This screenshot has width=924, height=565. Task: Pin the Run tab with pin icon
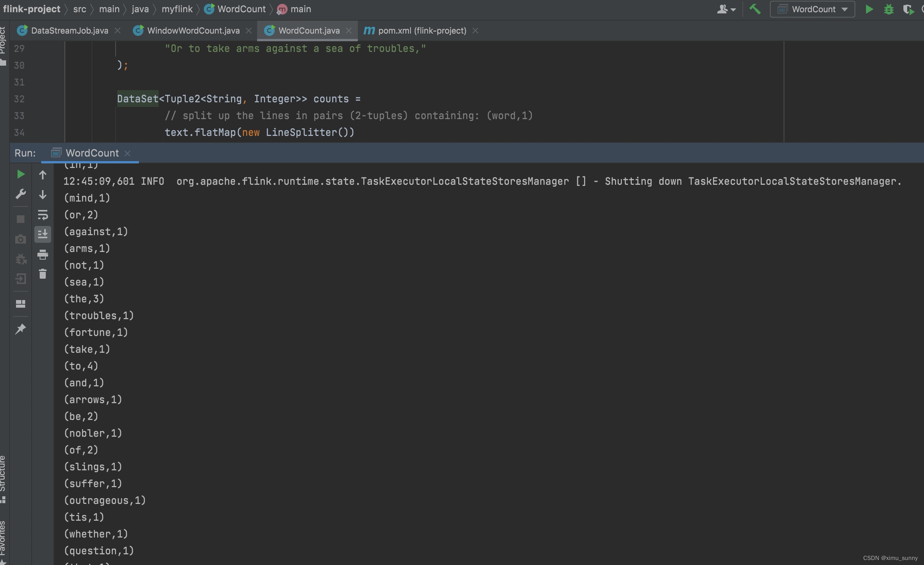21,329
